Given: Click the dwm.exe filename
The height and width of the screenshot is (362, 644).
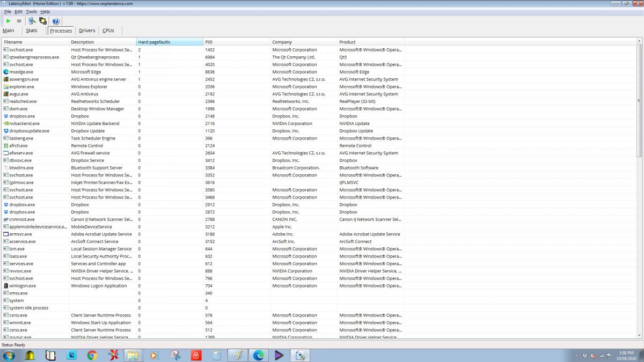Looking at the screenshot, I should [18, 109].
